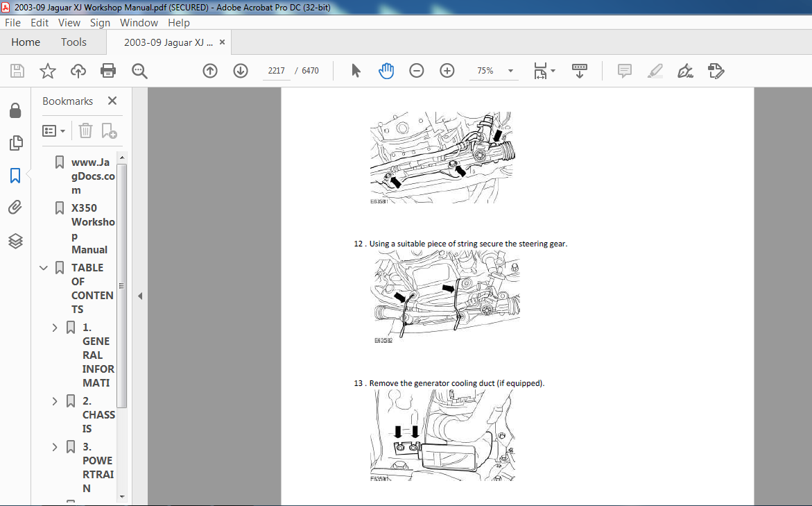This screenshot has width=812, height=506.
Task: Zoom in with the plus button
Action: pos(447,71)
